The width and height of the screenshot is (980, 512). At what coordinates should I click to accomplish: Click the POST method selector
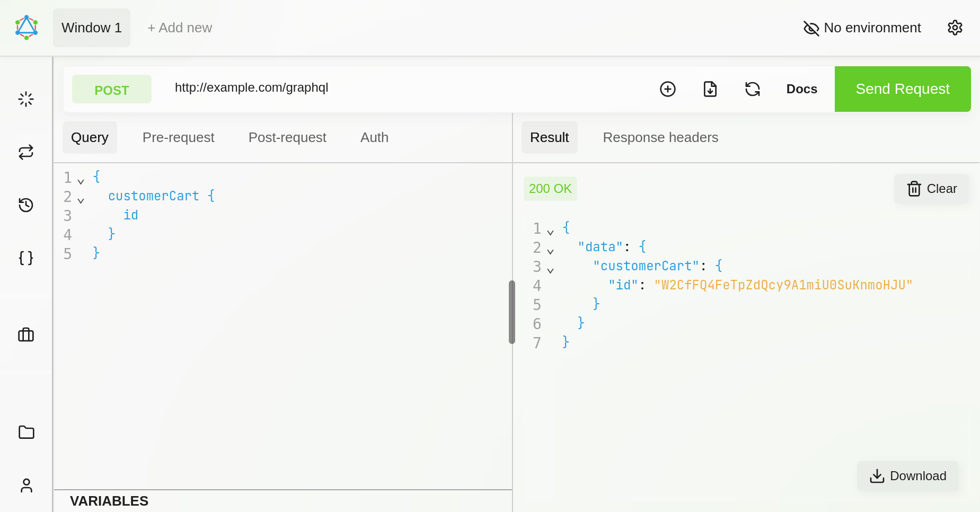pos(111,90)
